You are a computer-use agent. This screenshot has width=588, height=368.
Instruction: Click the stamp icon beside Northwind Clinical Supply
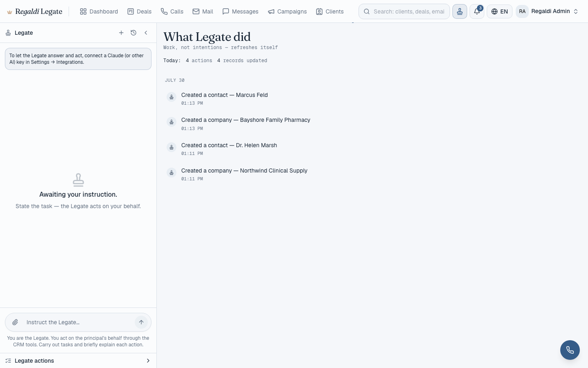click(x=171, y=173)
